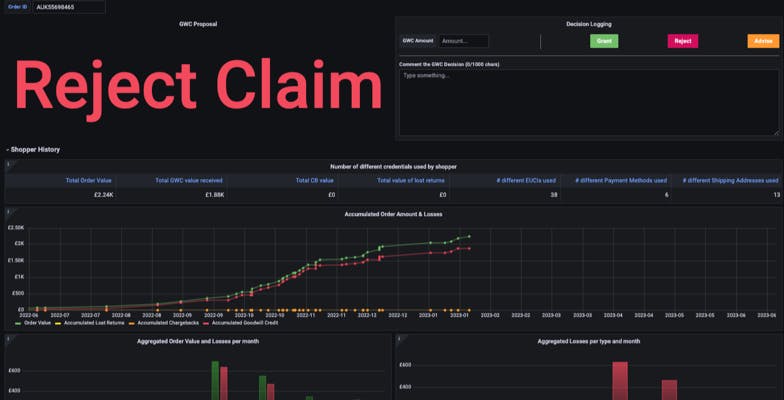This screenshot has height=400, width=784.
Task: Click tallest green bar in Aggregated Order Value chart
Action: tap(216, 380)
